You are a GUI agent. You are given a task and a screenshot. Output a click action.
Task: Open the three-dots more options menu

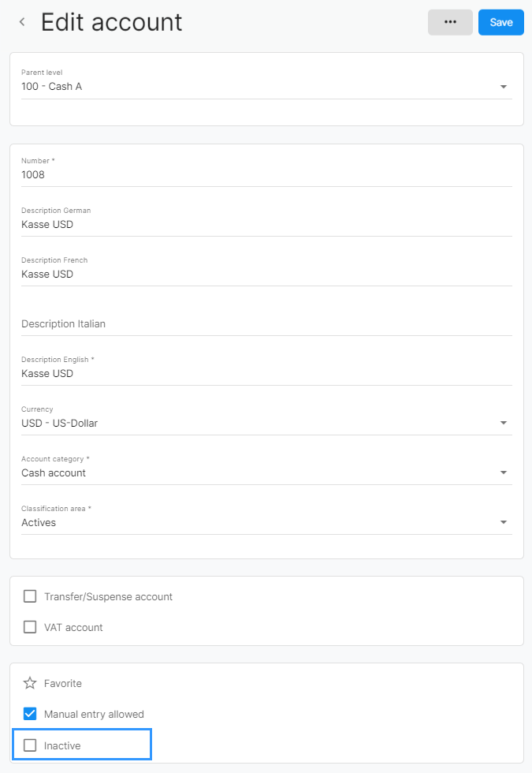click(x=450, y=22)
